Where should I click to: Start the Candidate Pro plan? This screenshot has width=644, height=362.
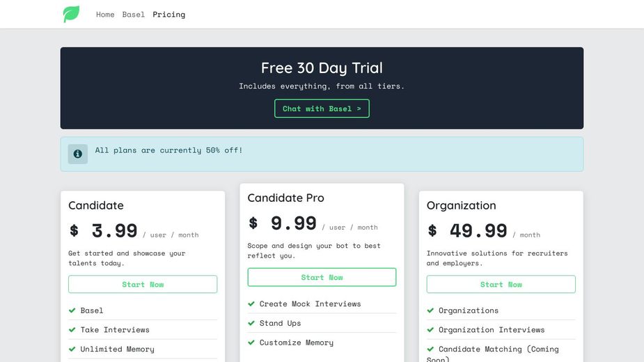[322, 277]
